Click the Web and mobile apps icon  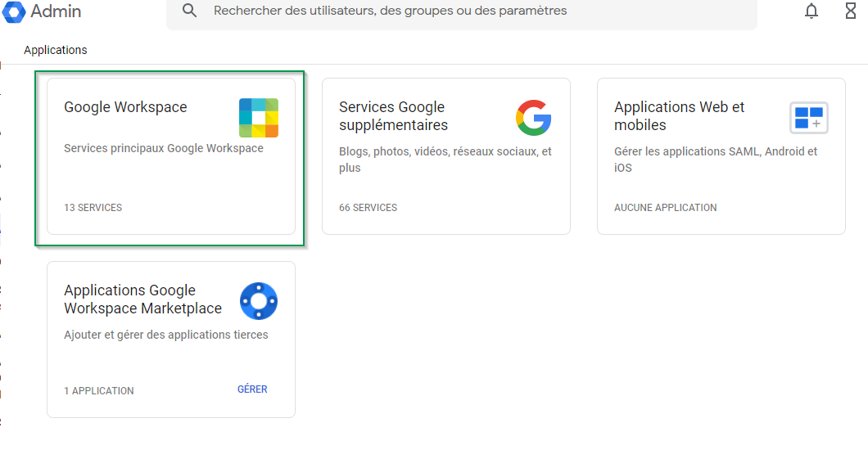pyautogui.click(x=808, y=118)
